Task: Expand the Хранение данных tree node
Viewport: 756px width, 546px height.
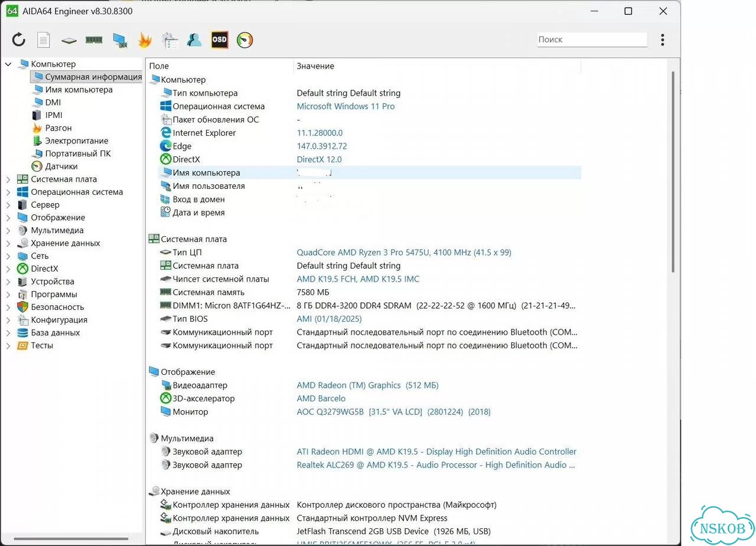Action: pos(8,243)
